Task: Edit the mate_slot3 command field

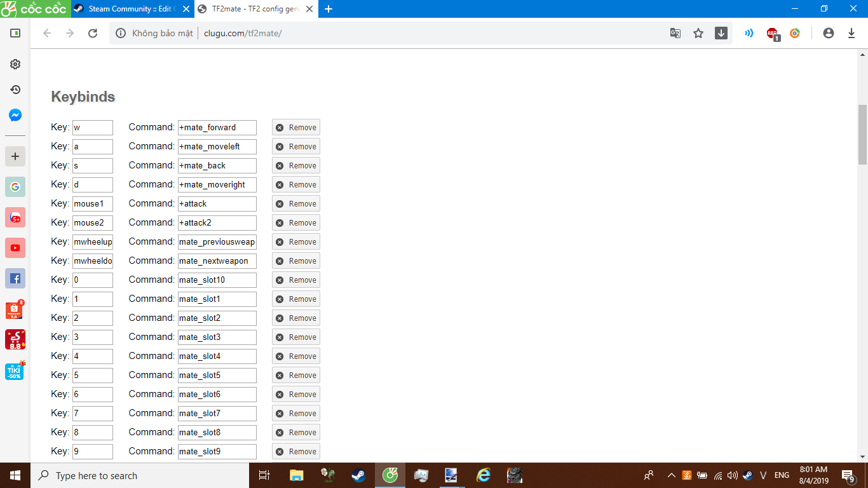Action: [217, 337]
